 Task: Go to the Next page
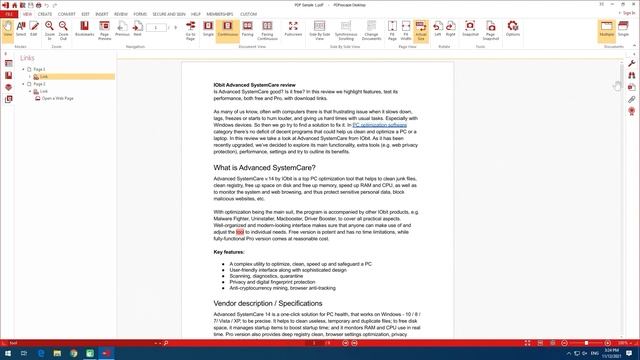[x=138, y=29]
